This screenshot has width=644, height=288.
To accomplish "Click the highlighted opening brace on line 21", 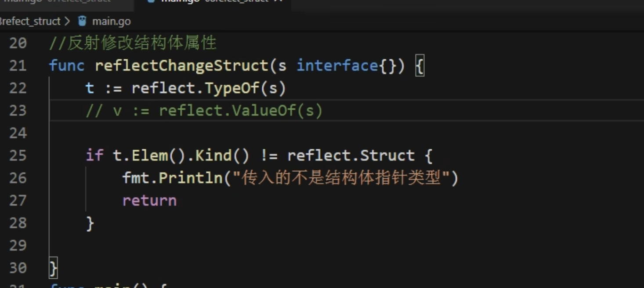I will [x=420, y=66].
